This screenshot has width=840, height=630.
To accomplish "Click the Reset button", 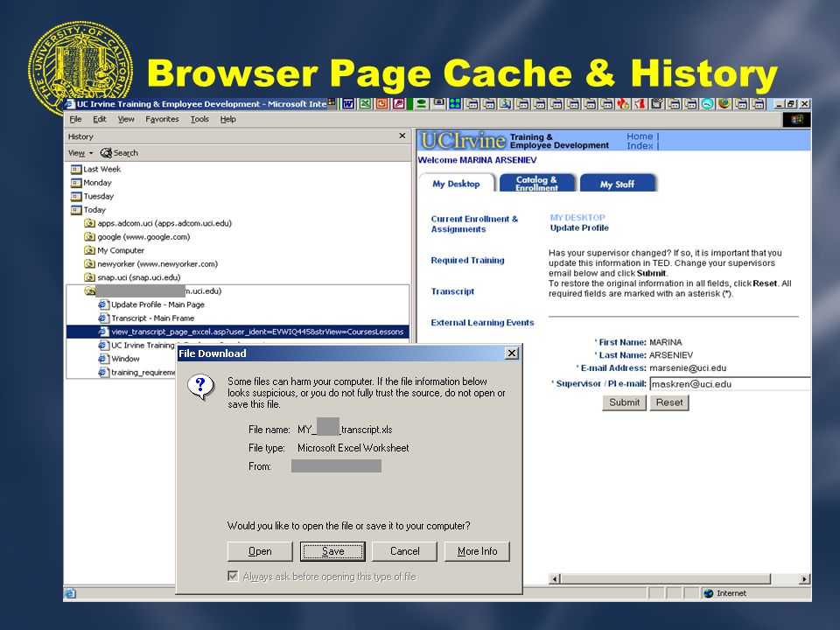I will [669, 402].
